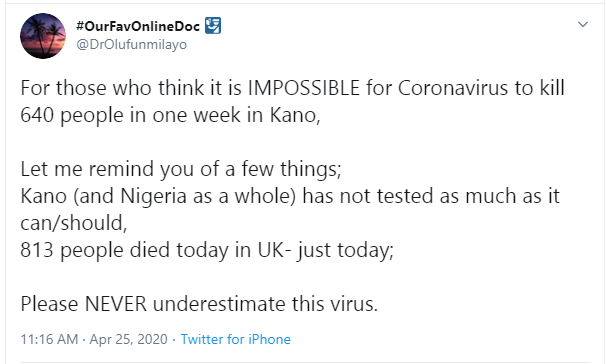The image size is (606, 364).
Task: Click the 11:16 AM timestamp
Action: 49,339
